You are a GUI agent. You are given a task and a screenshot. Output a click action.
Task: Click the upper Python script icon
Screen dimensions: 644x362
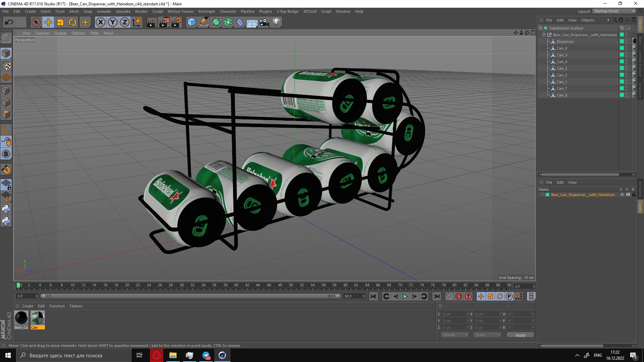click(x=6, y=209)
